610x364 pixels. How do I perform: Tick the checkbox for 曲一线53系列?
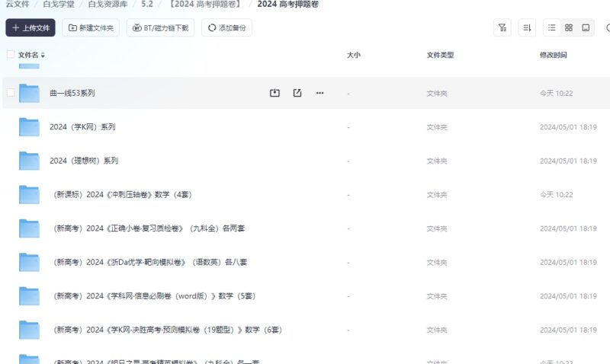click(11, 92)
